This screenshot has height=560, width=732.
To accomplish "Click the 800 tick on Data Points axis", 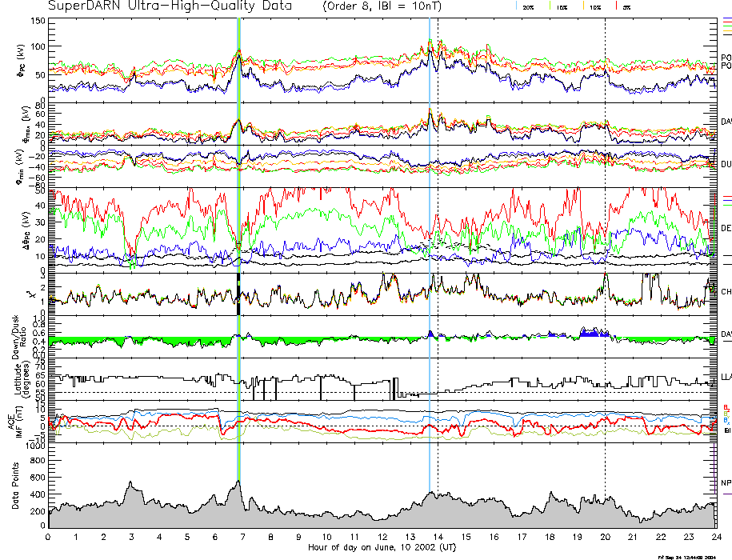I will click(x=38, y=460).
